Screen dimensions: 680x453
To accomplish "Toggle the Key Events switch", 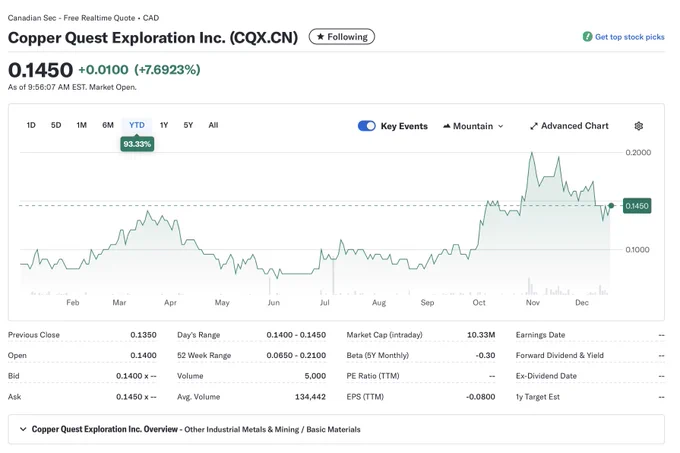I will click(x=366, y=126).
